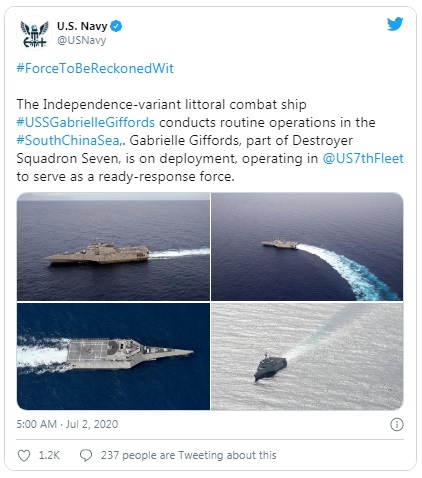Click the Twitter bird logo
This screenshot has height=478, width=422.
pyautogui.click(x=395, y=24)
